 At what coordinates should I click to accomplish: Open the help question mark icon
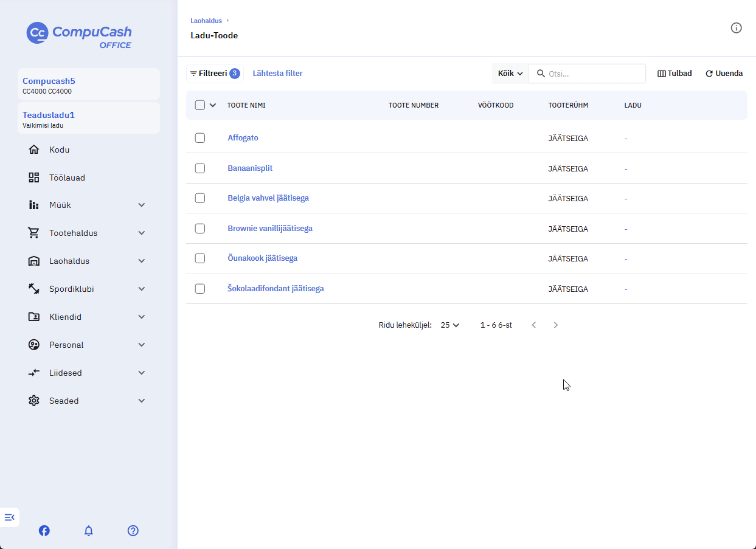coord(133,531)
